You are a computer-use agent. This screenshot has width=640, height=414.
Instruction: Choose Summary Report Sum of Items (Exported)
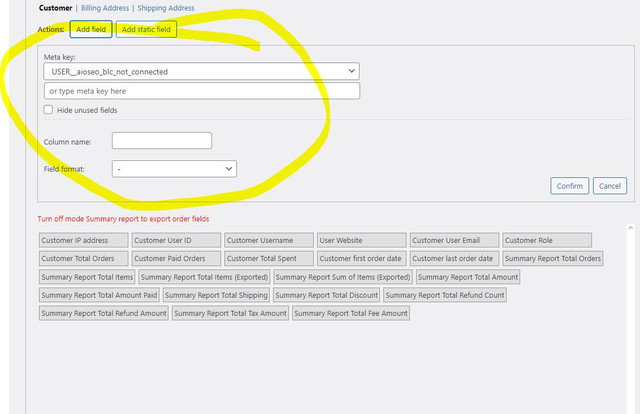click(343, 276)
